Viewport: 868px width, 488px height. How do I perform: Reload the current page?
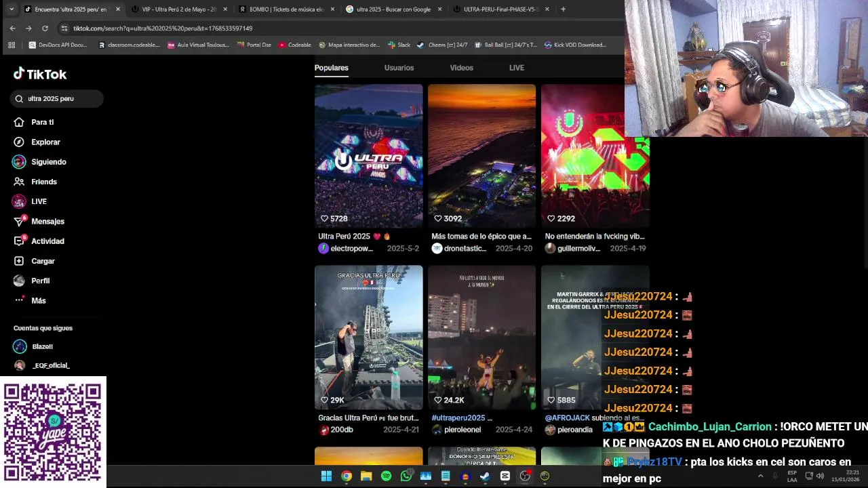[45, 28]
